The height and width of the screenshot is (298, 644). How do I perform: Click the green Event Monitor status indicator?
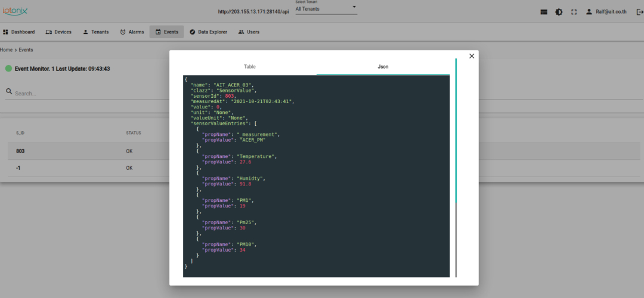pyautogui.click(x=8, y=69)
